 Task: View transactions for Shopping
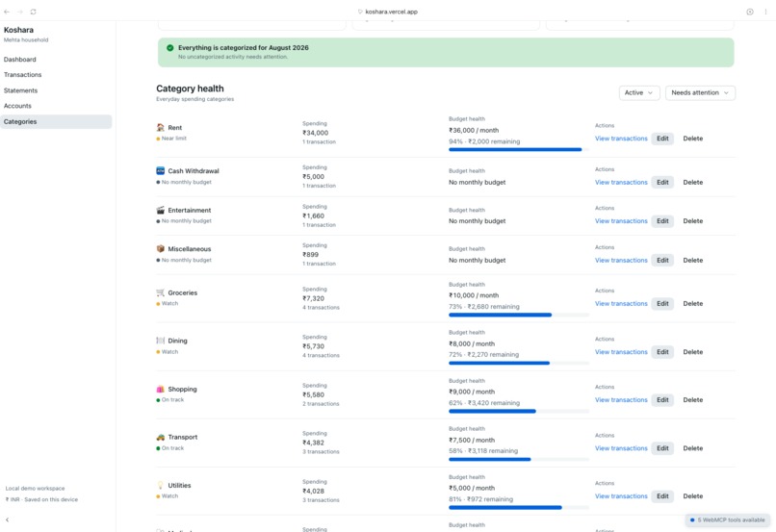621,400
